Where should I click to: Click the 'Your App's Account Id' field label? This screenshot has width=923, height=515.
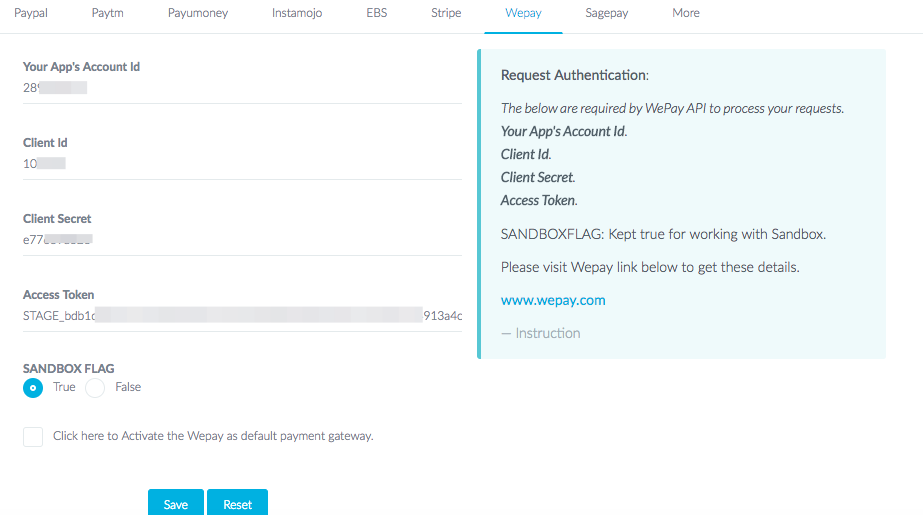pos(81,67)
